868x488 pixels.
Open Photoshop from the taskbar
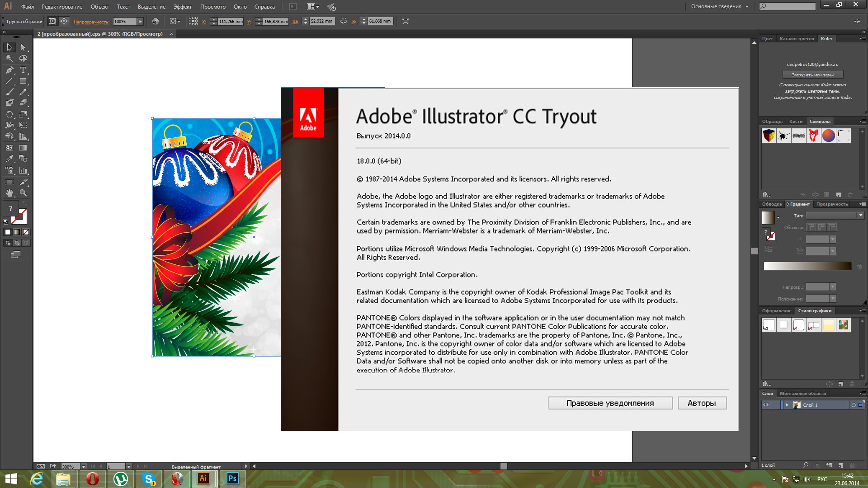232,479
